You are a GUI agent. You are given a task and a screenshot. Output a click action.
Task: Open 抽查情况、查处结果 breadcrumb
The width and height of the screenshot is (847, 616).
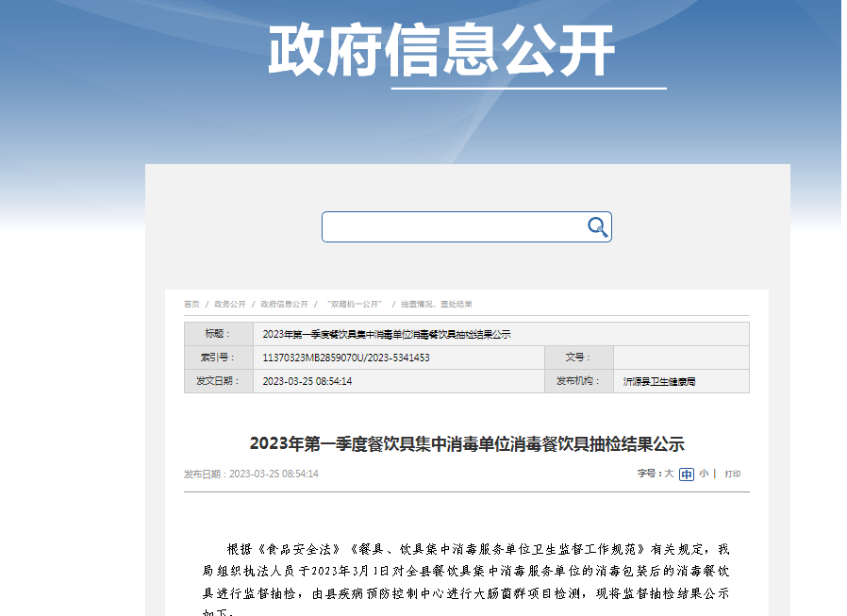pos(437,305)
